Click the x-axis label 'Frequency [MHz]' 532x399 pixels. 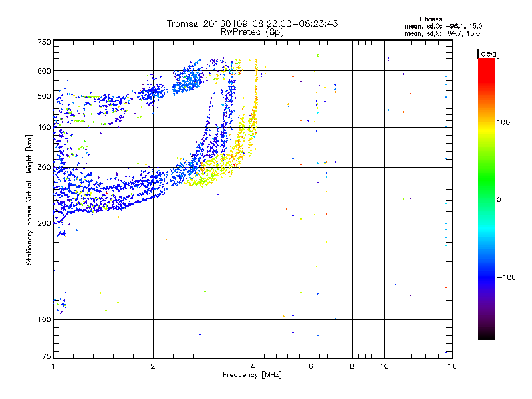pos(252,375)
